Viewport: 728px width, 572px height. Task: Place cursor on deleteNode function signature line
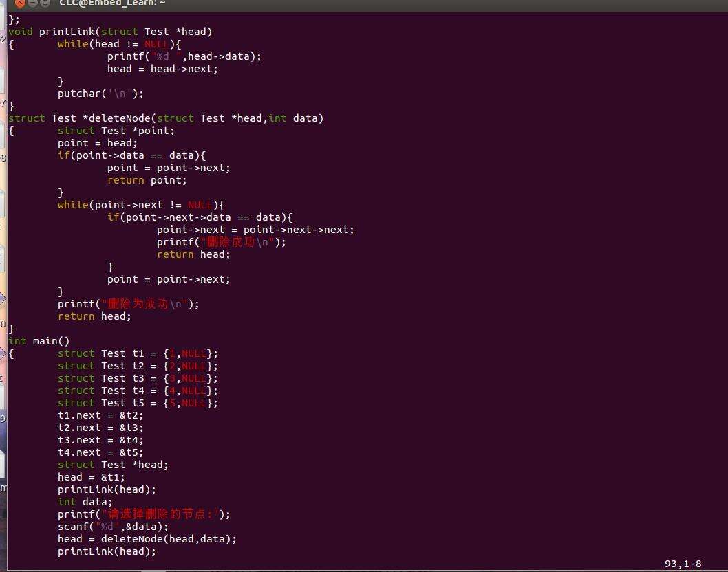pos(165,118)
